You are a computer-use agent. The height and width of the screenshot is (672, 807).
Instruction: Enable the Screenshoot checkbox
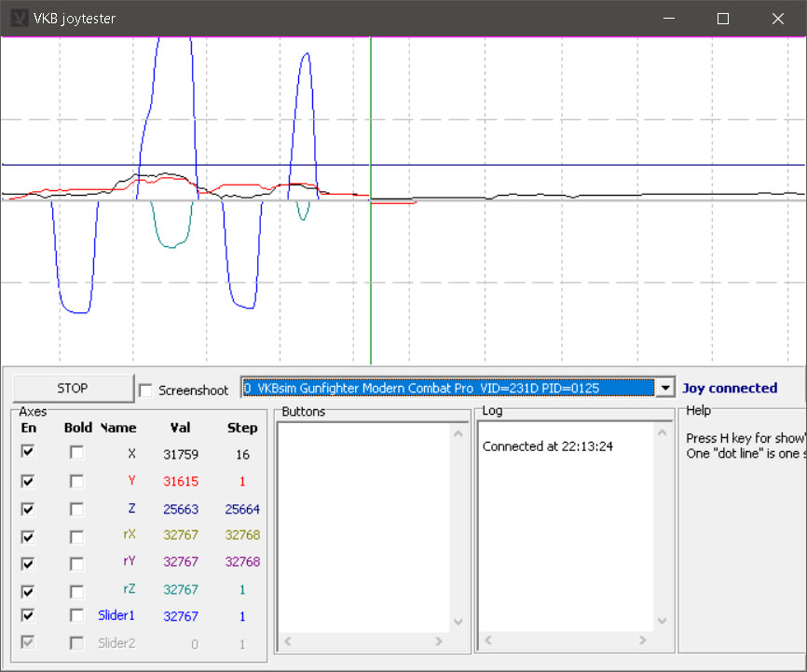pos(145,391)
